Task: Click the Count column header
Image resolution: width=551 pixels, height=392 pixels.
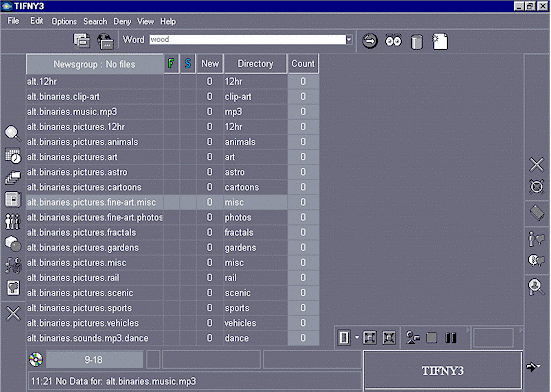Action: pyautogui.click(x=303, y=64)
